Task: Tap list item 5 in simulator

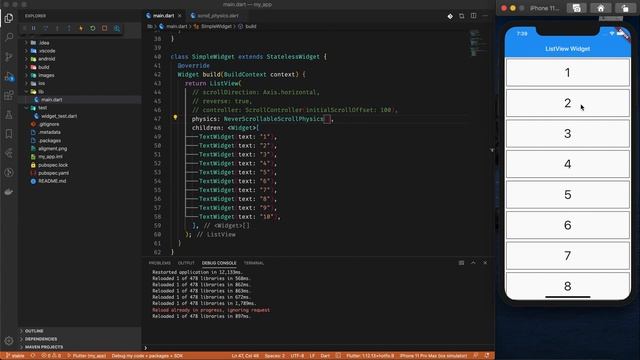Action: tap(567, 194)
